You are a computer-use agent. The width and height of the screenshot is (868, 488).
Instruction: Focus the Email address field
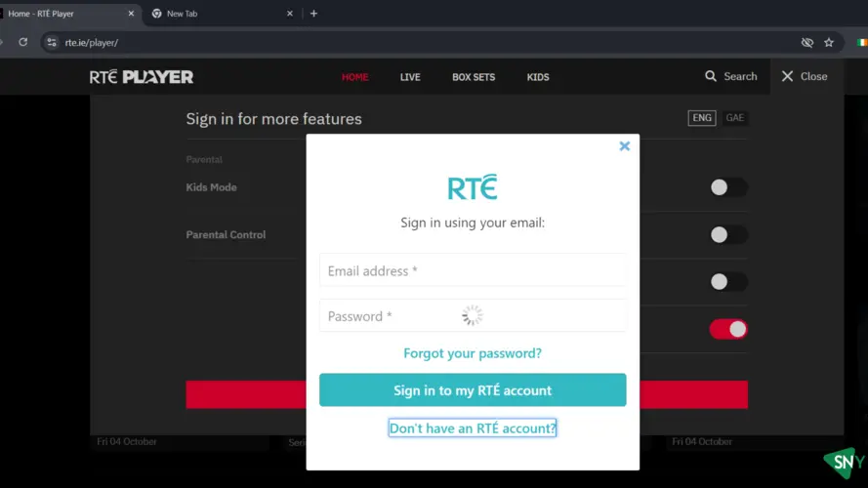(473, 270)
